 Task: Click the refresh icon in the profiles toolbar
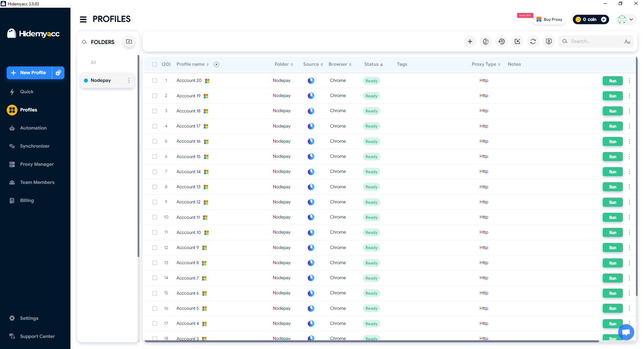click(533, 41)
